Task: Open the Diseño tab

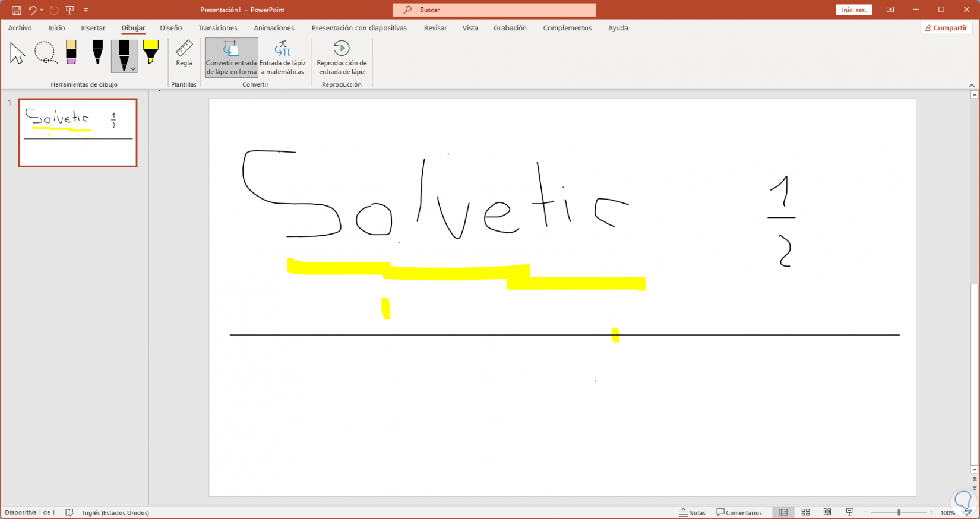Action: tap(171, 28)
